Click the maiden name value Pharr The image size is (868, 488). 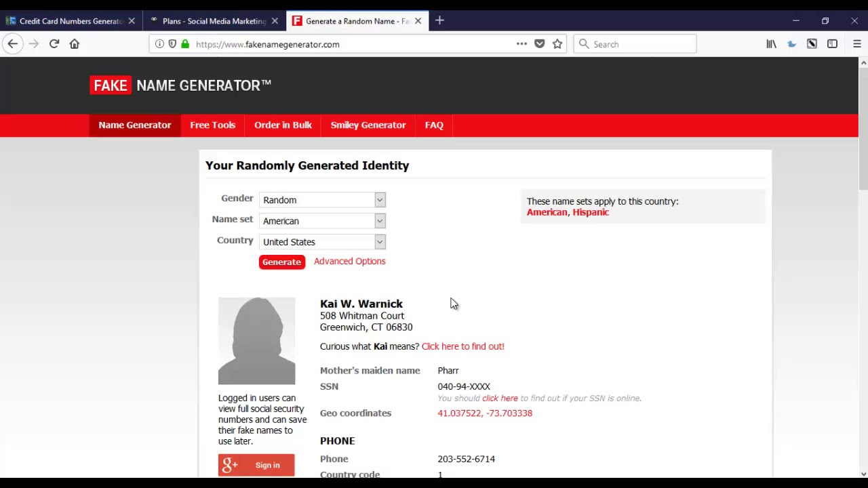pos(448,371)
